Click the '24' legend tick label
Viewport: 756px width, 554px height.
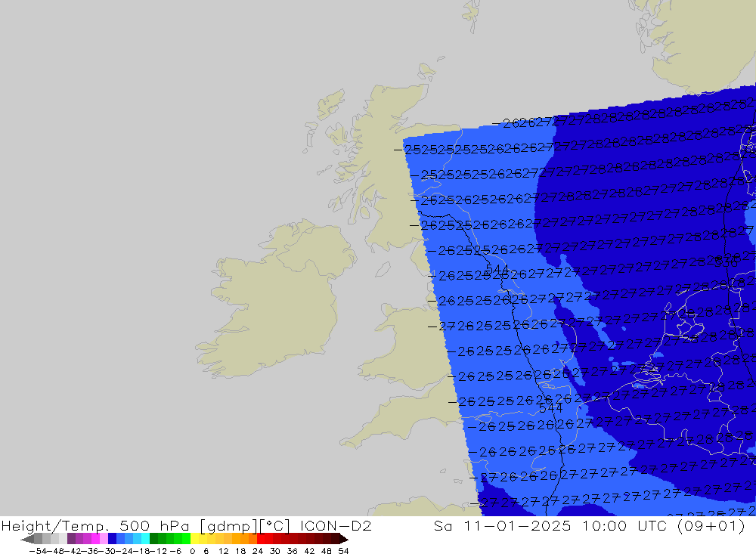[x=258, y=551]
